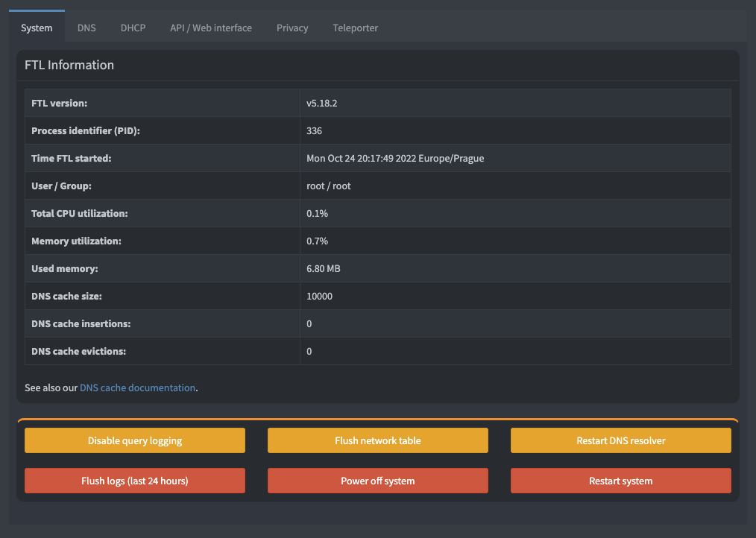The width and height of the screenshot is (756, 538).
Task: Flush the network table
Action: coord(377,440)
